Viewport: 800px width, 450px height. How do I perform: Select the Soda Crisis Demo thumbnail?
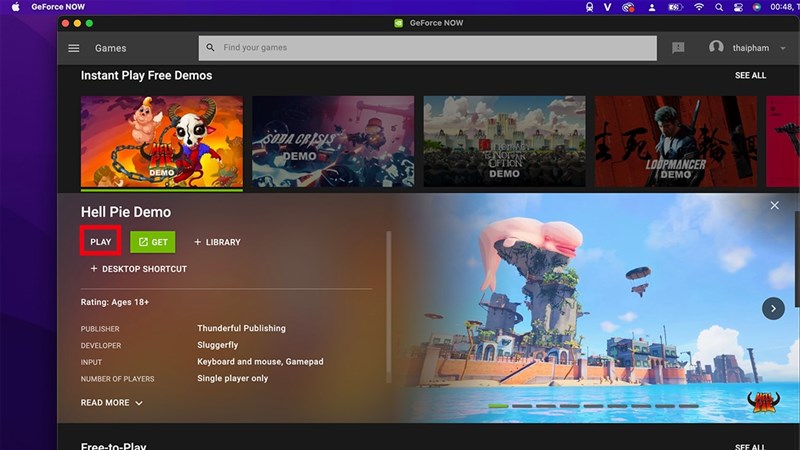click(x=333, y=141)
